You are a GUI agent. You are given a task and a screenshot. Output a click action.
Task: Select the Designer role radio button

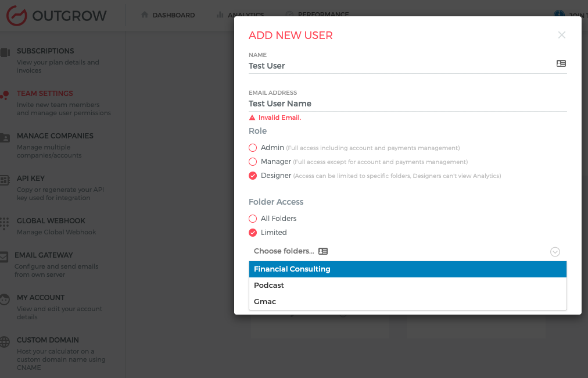pyautogui.click(x=253, y=175)
